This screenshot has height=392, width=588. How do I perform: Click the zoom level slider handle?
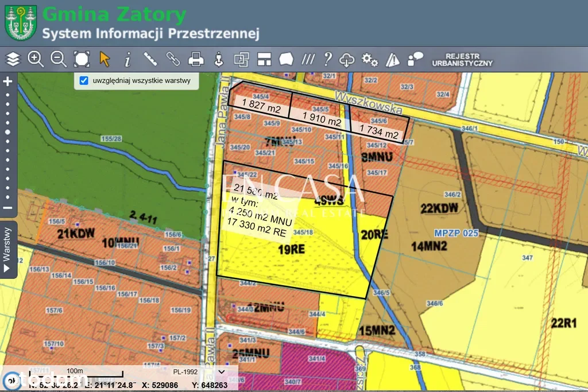pyautogui.click(x=8, y=132)
